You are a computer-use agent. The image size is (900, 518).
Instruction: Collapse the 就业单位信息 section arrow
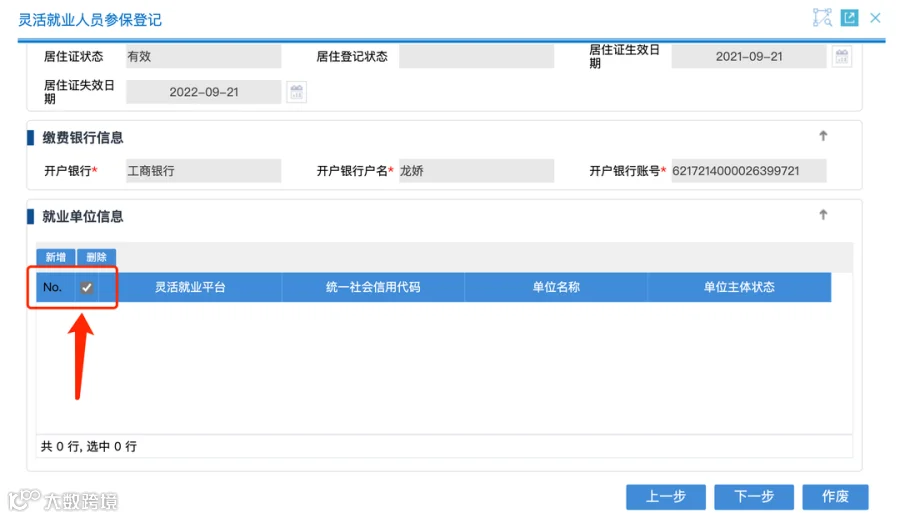tap(823, 215)
